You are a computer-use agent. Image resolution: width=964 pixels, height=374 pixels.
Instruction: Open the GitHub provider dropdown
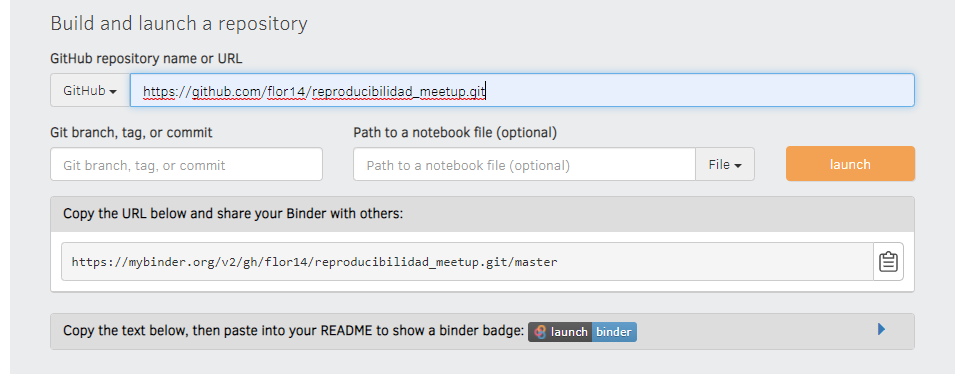(x=90, y=90)
